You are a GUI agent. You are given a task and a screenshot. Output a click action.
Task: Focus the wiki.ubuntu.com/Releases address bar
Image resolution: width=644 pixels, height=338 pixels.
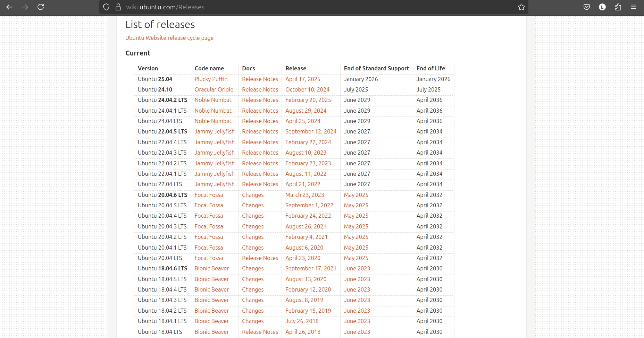(313, 7)
